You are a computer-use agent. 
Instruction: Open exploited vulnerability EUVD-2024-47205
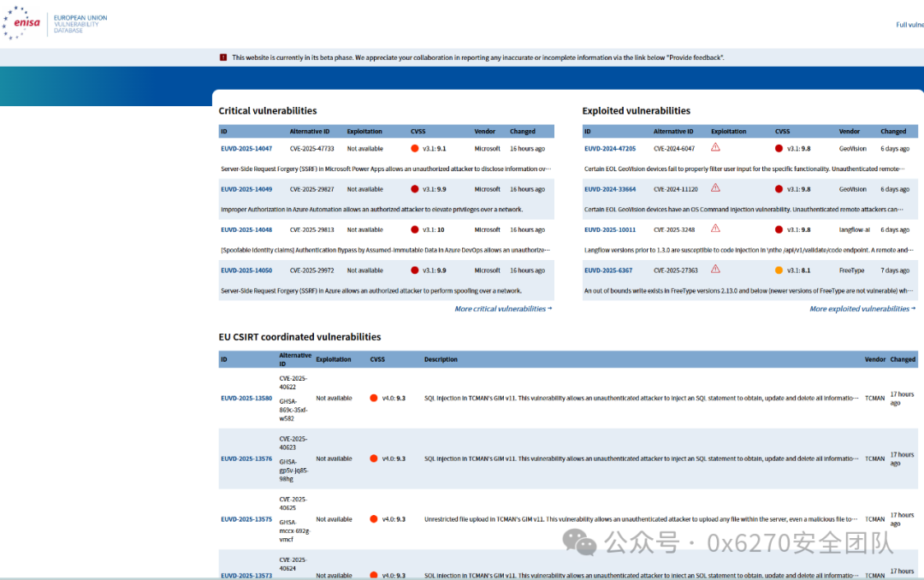click(610, 149)
